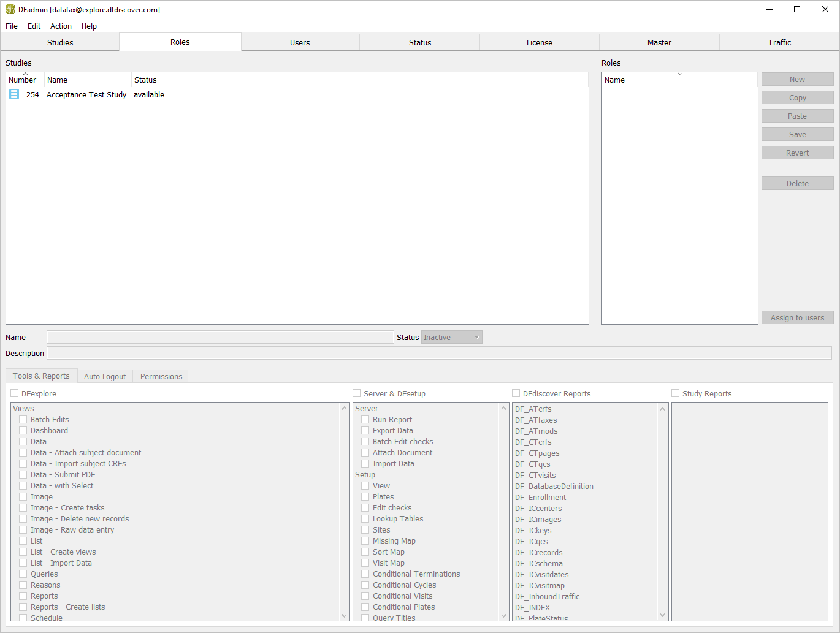
Task: Switch to the Users tab
Action: coord(300,42)
